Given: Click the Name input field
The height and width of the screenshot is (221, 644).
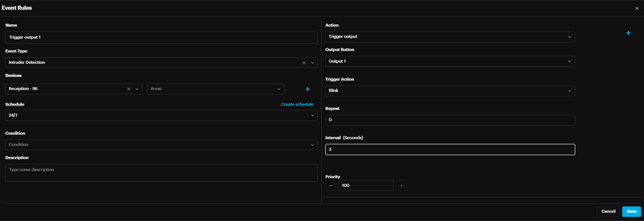Looking at the screenshot, I should click(x=161, y=38).
